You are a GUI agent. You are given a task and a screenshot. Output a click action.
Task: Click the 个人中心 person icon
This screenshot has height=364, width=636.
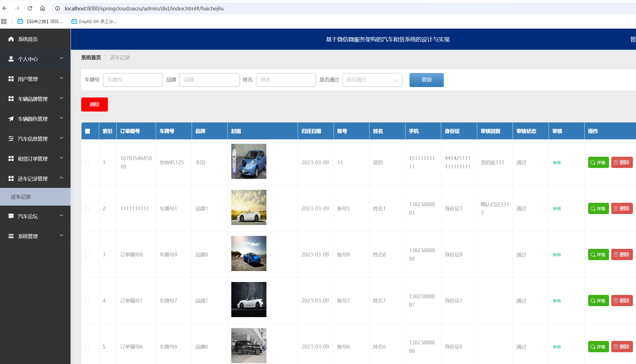coord(11,59)
